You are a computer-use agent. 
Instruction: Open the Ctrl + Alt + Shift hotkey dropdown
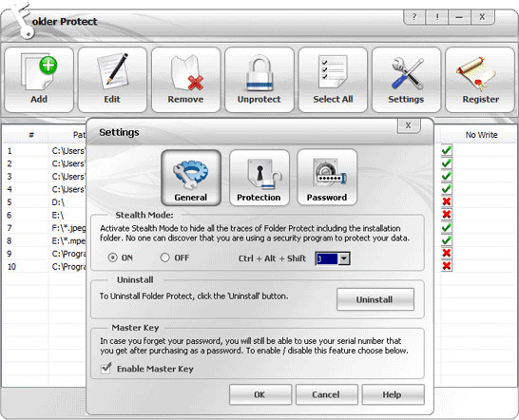click(344, 258)
